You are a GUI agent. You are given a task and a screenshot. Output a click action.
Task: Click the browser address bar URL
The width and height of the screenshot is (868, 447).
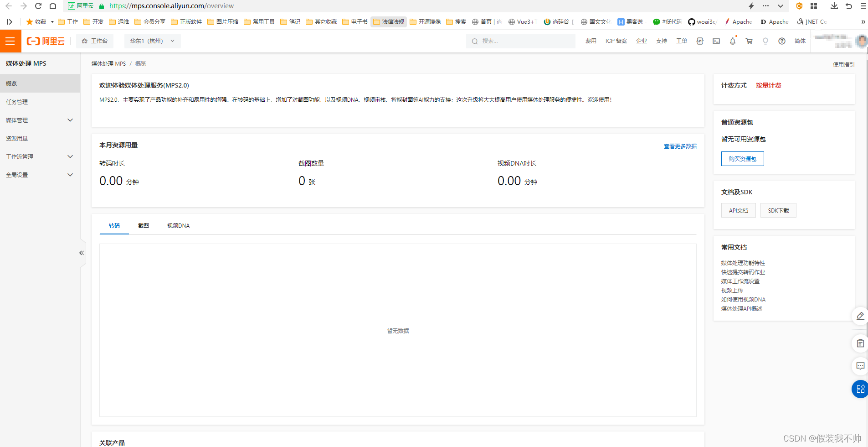pos(171,6)
